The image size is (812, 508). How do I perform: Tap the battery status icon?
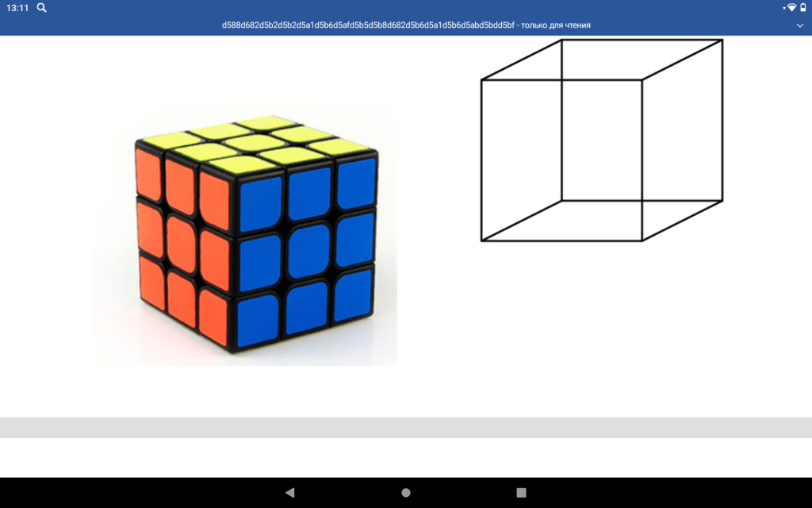click(802, 8)
